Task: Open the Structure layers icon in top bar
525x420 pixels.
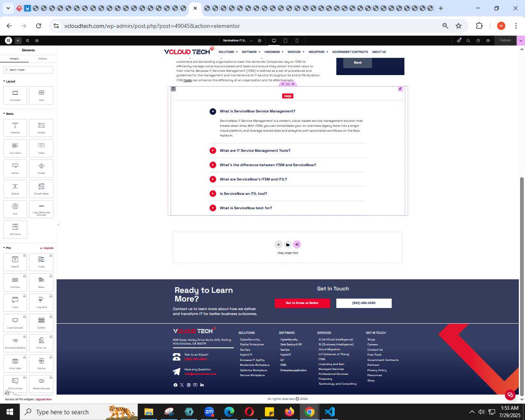Action: (37, 41)
